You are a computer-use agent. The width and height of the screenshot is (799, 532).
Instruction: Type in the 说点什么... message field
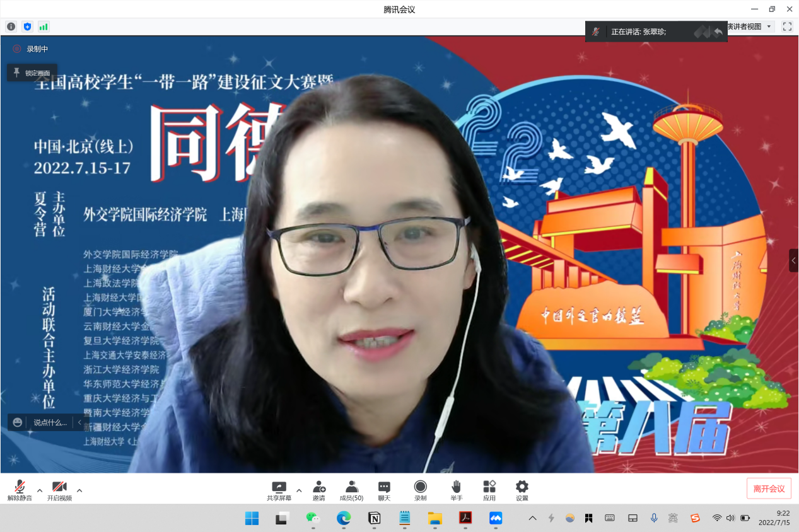click(x=50, y=422)
